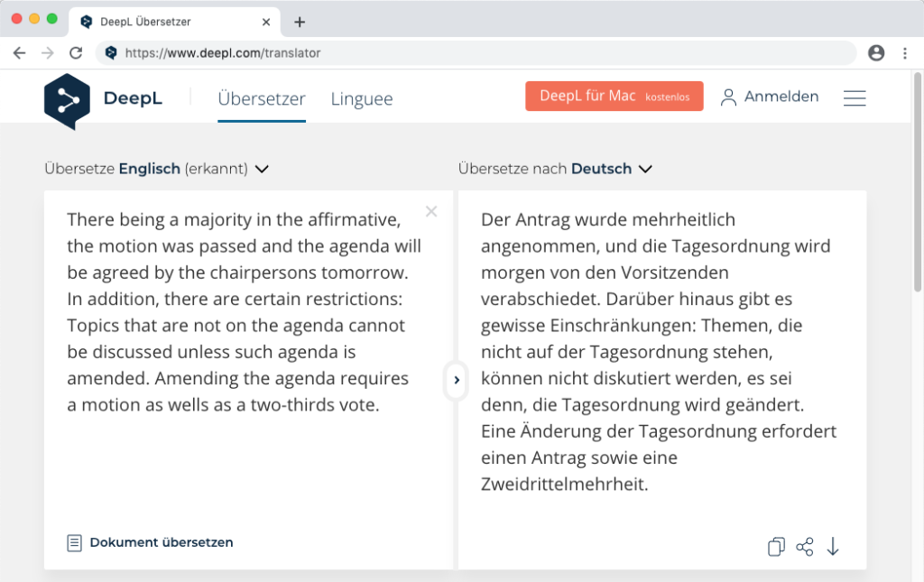The image size is (924, 582).
Task: Expand the target language dropdown Deutsch
Action: point(644,169)
